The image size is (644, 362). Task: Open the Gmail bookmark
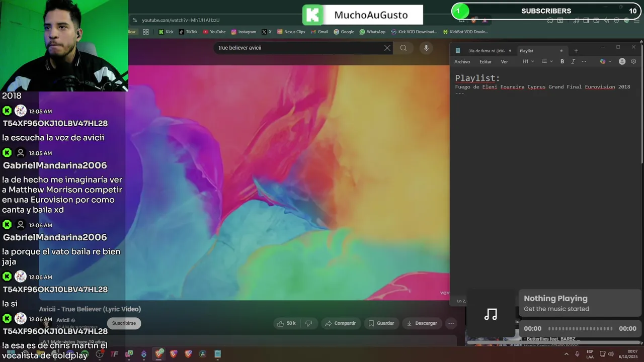(319, 32)
